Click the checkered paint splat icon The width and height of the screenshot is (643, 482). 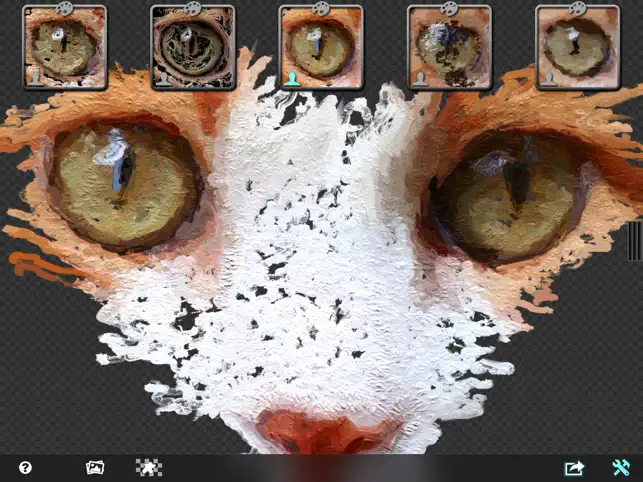coord(149,468)
